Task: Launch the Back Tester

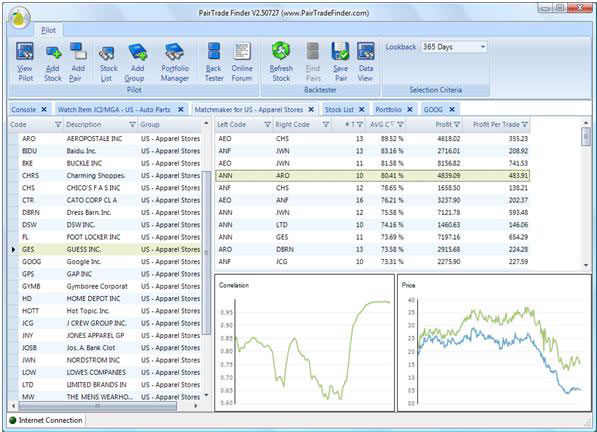Action: pyautogui.click(x=214, y=61)
